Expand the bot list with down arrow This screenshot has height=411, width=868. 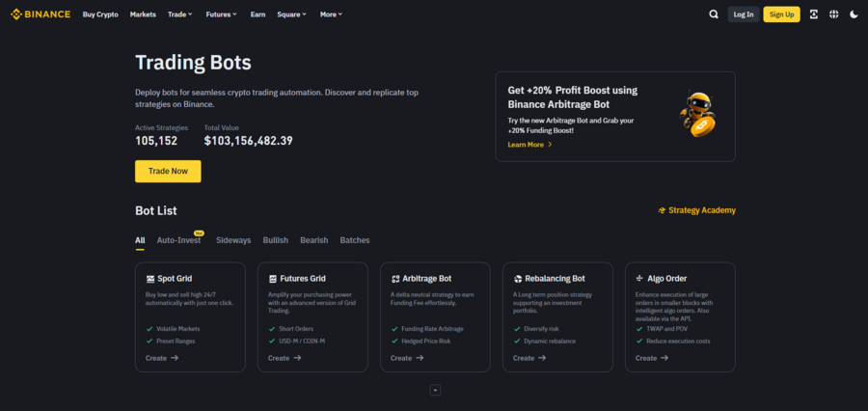[435, 390]
